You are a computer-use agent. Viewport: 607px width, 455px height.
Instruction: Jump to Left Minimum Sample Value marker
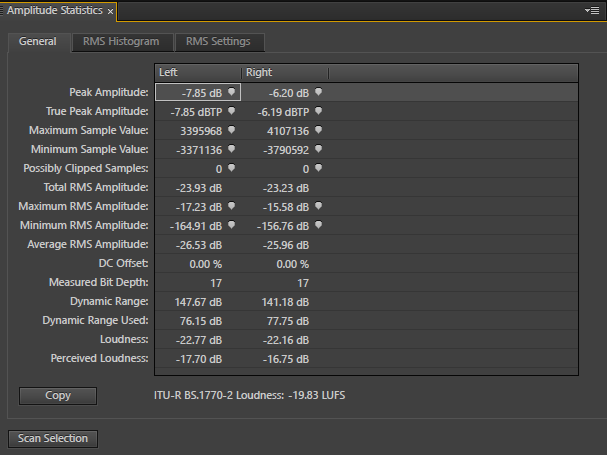click(x=231, y=149)
